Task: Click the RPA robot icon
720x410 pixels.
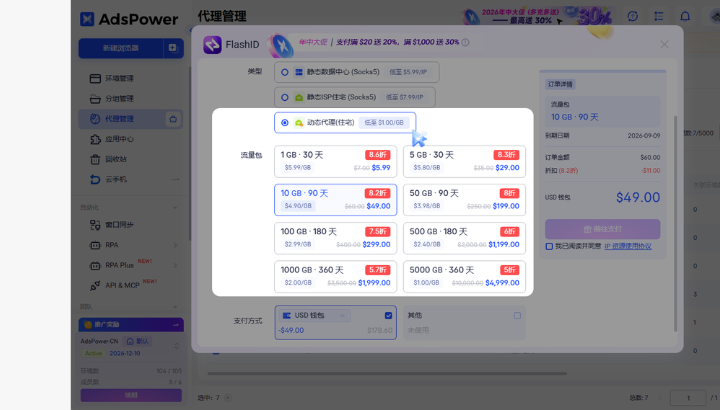Action: (95, 245)
